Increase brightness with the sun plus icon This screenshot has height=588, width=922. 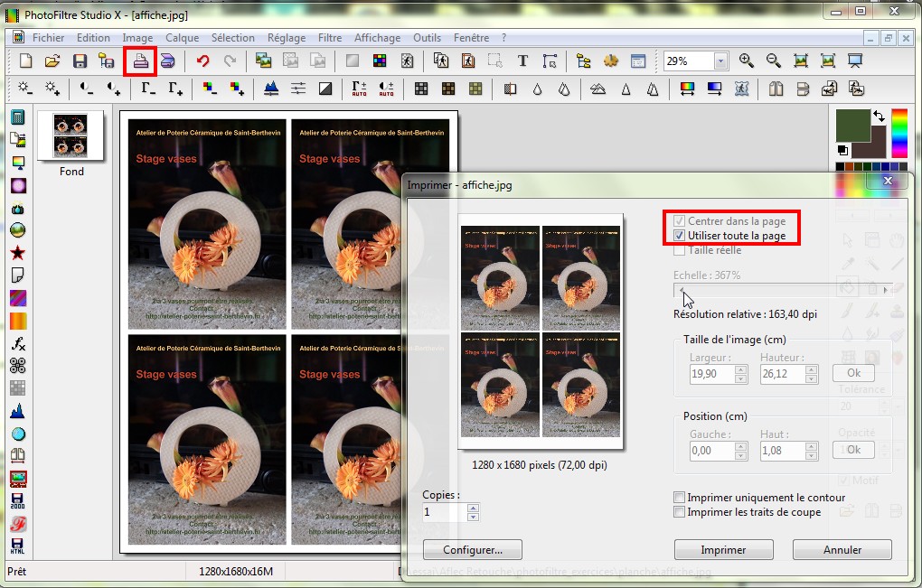pyautogui.click(x=52, y=89)
